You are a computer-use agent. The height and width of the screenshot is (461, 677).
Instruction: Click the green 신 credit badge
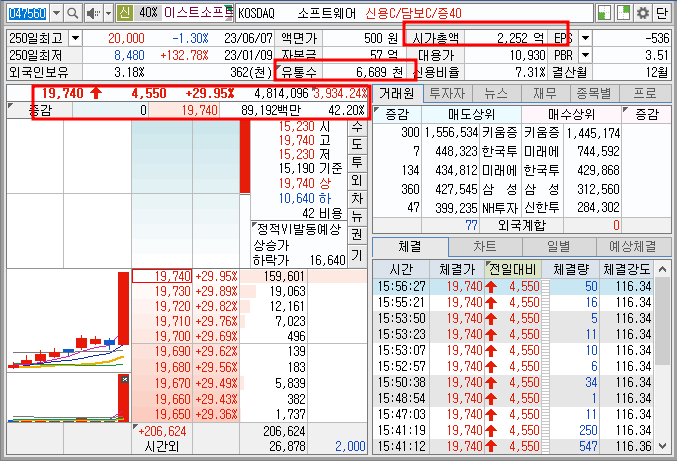pyautogui.click(x=124, y=13)
